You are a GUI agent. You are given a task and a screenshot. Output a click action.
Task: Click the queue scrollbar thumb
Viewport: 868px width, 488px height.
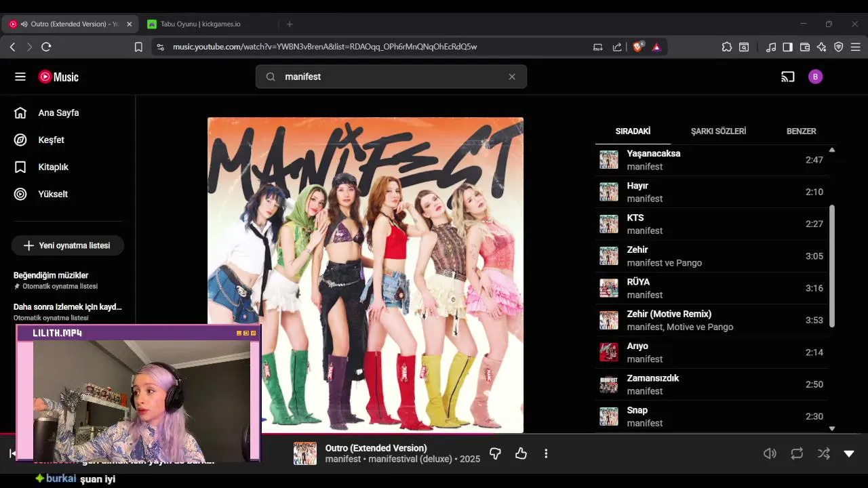tap(832, 266)
